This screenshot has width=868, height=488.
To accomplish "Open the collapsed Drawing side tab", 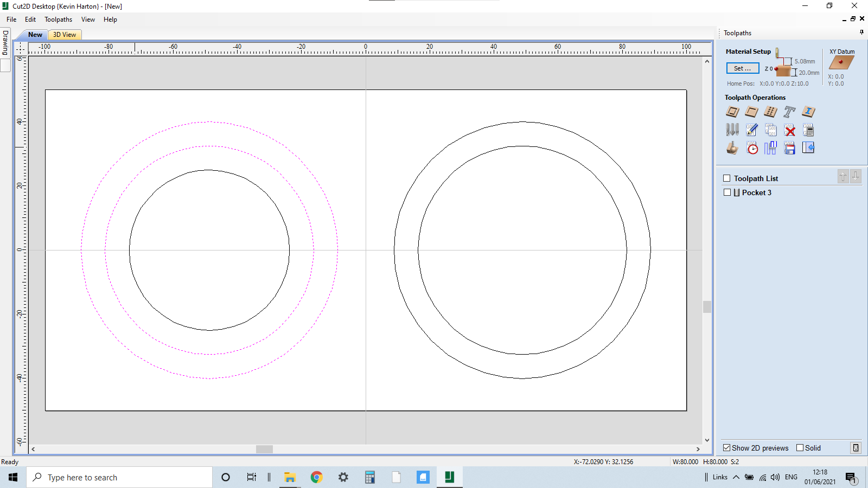I will click(x=5, y=42).
